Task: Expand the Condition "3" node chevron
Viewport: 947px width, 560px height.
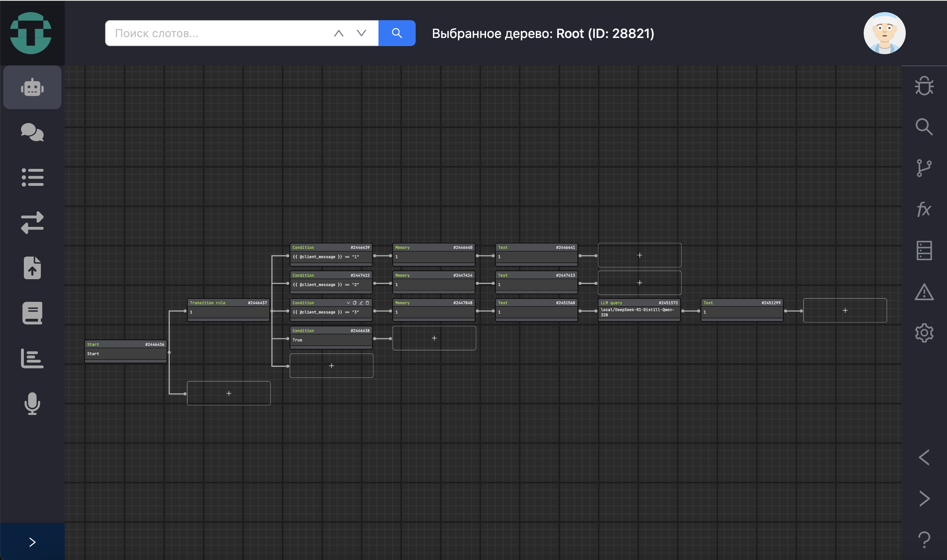Action: coord(348,303)
